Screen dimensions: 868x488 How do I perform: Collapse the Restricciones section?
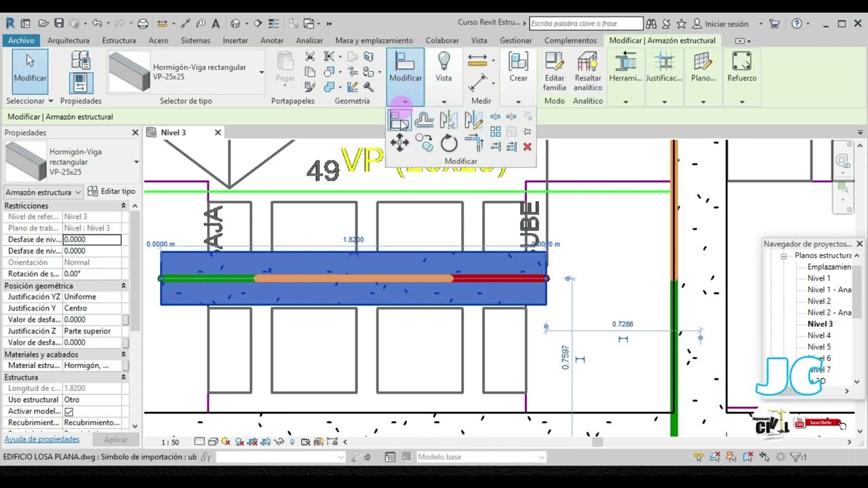click(123, 205)
